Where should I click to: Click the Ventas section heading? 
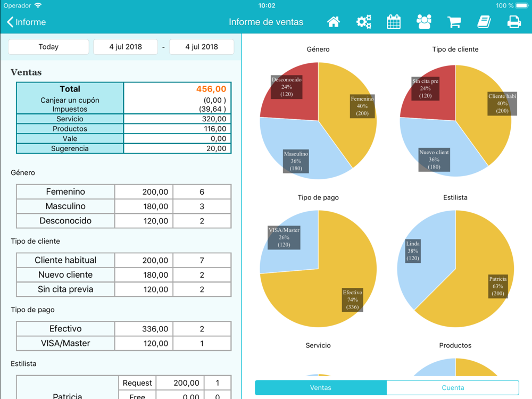click(26, 72)
